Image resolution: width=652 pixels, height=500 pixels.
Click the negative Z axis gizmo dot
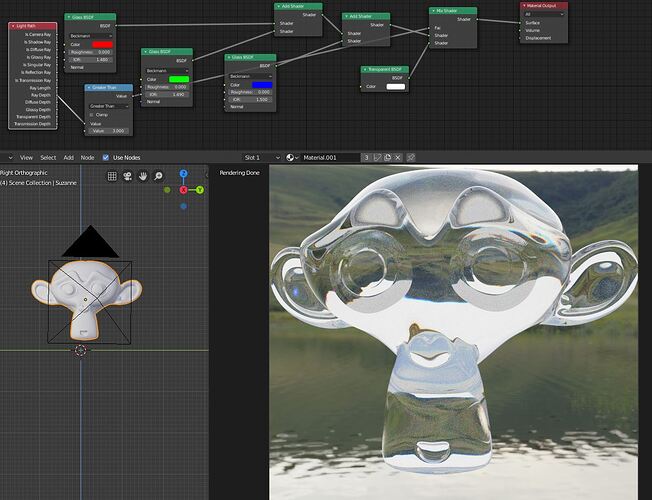pyautogui.click(x=183, y=206)
